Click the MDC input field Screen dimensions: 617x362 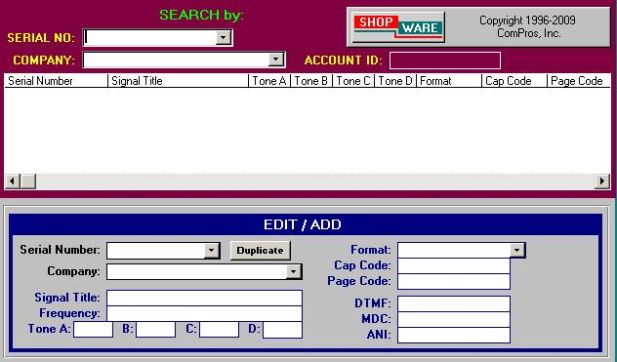click(x=454, y=320)
